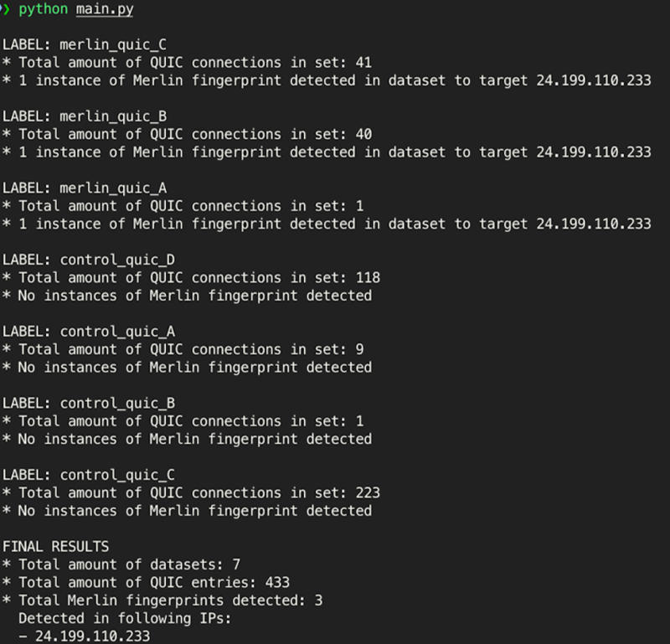Click connection count 118 under control_quic_D

[368, 278]
